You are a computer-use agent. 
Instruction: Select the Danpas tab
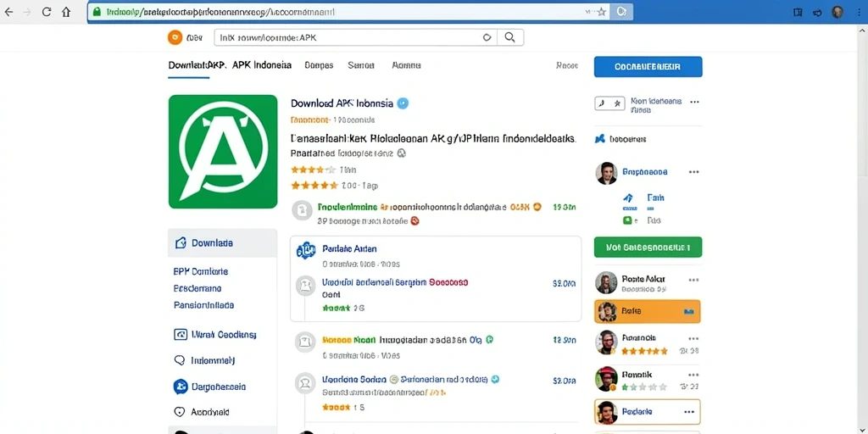pos(319,65)
